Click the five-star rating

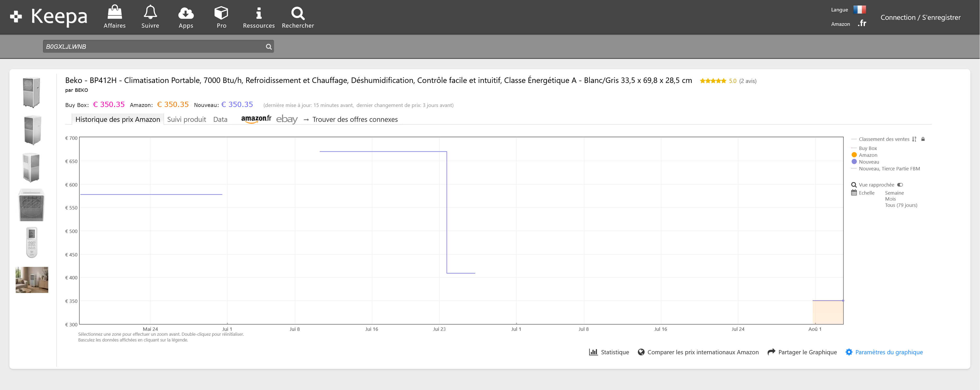point(713,81)
